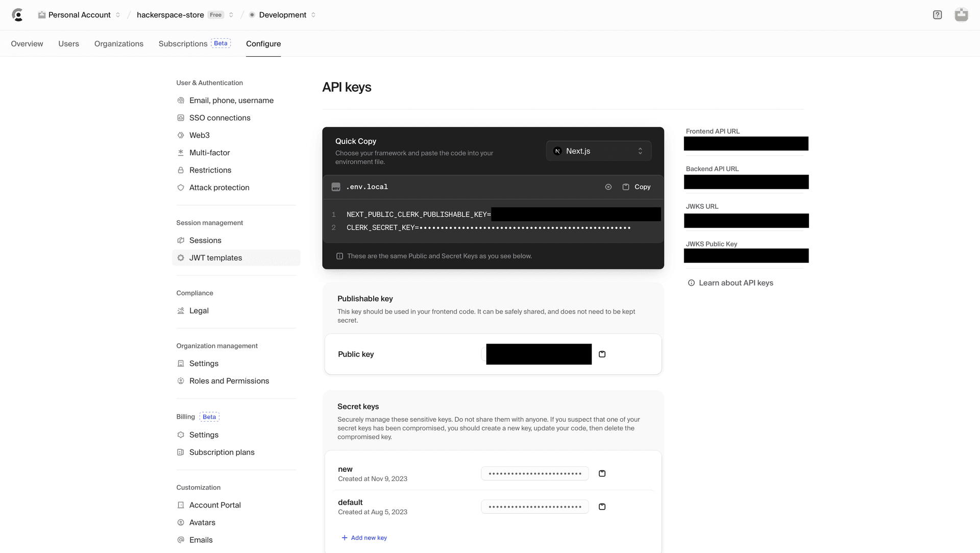Open Attack protection settings
Image resolution: width=980 pixels, height=553 pixels.
tap(219, 187)
